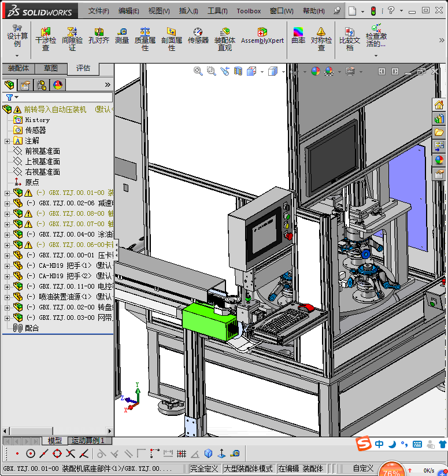Open the 插入(I) menu

(188, 11)
